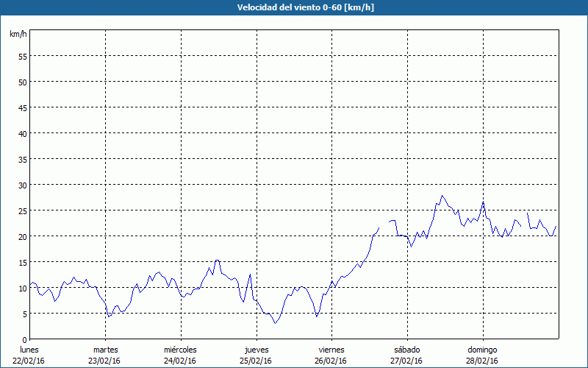
Task: Select the 'viernes' day label
Action: (331, 350)
